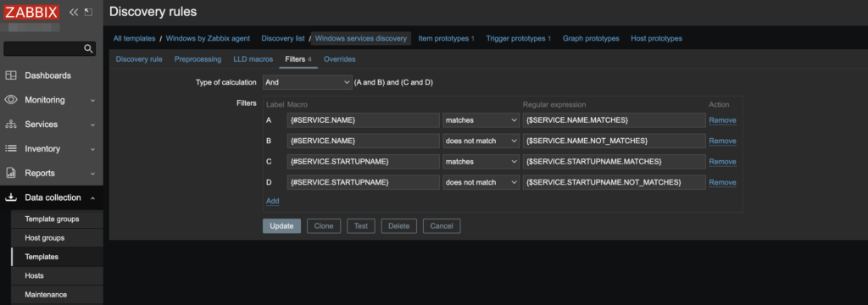Switch to the Overrides tab
The image size is (868, 305).
[x=339, y=59]
